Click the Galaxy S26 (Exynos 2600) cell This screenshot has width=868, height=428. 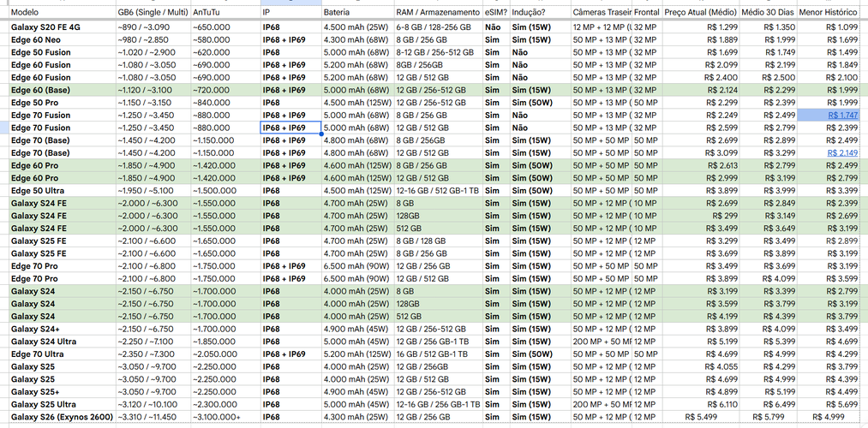pos(62,416)
